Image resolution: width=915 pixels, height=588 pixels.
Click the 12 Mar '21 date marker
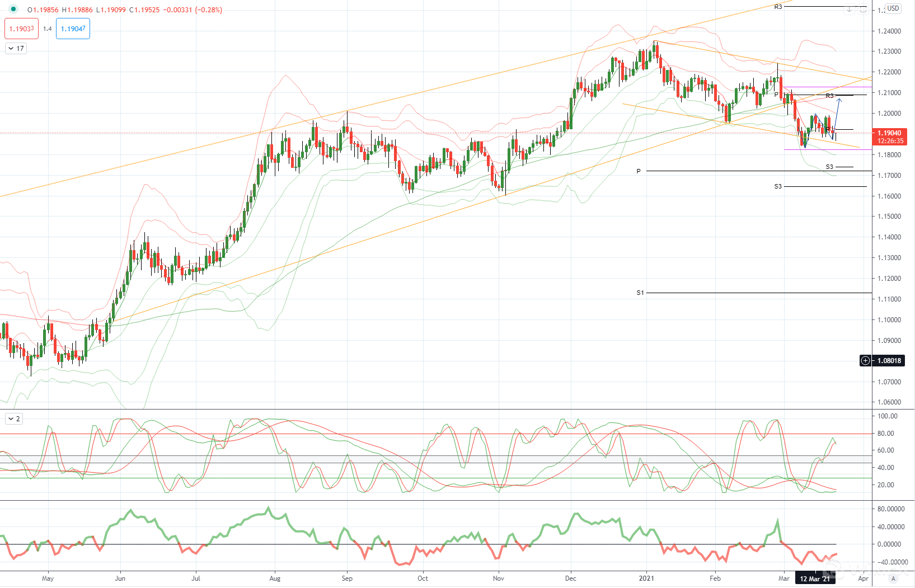[x=815, y=578]
